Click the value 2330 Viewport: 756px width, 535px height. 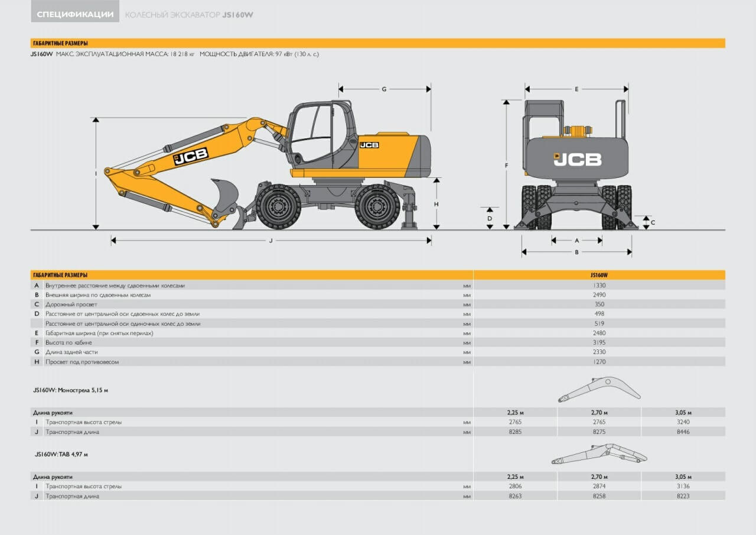(x=599, y=352)
